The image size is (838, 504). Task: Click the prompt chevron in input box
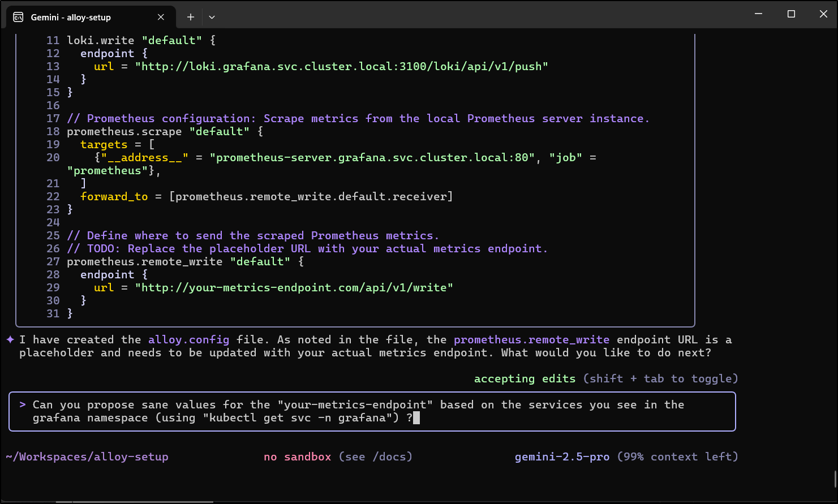click(x=23, y=404)
